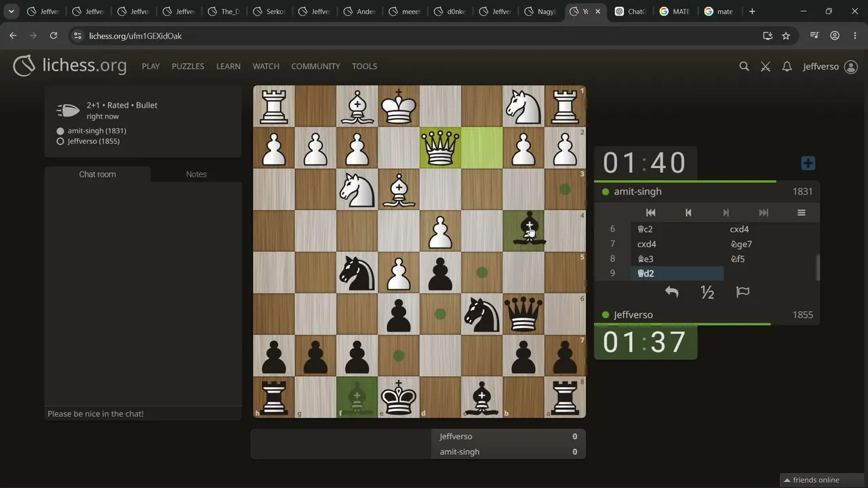Open the COMMUNITY menu
Viewport: 868px width, 488px height.
pyautogui.click(x=315, y=66)
